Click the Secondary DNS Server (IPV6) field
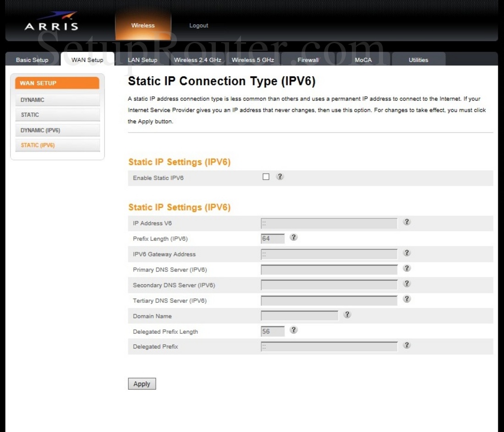Image resolution: width=504 pixels, height=432 pixels. (x=329, y=285)
